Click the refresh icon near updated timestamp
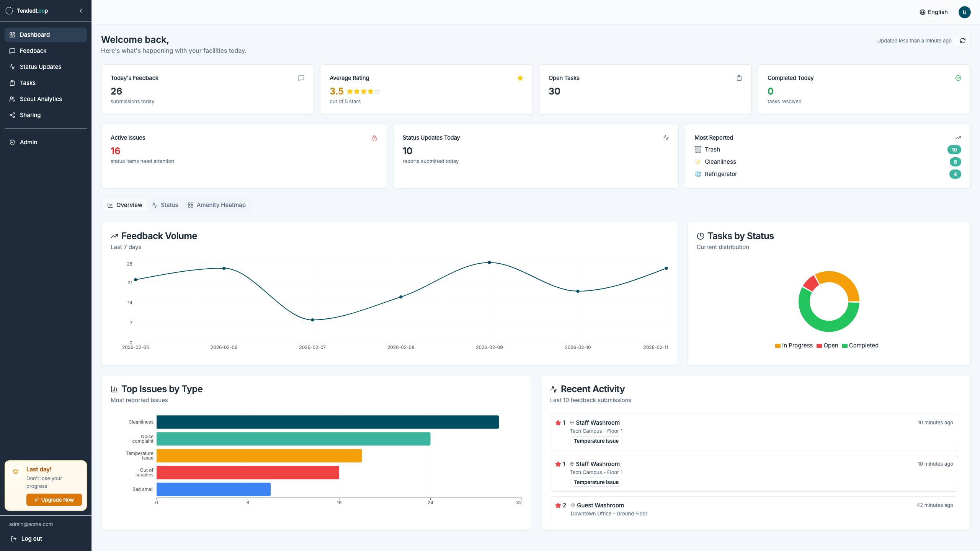Screen dimensions: 980x551 [964, 40]
